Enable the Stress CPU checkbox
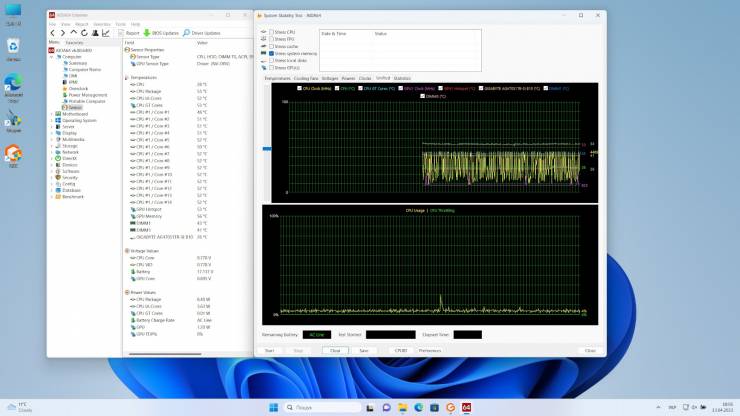 [271, 32]
